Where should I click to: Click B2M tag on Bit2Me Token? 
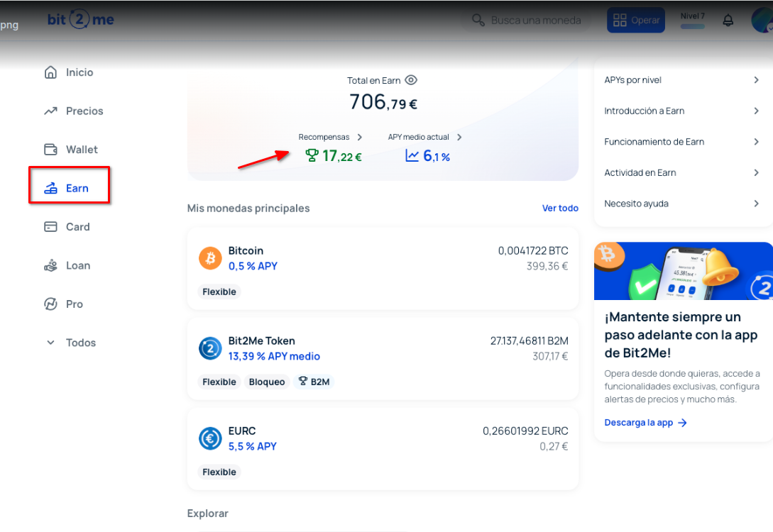click(314, 382)
